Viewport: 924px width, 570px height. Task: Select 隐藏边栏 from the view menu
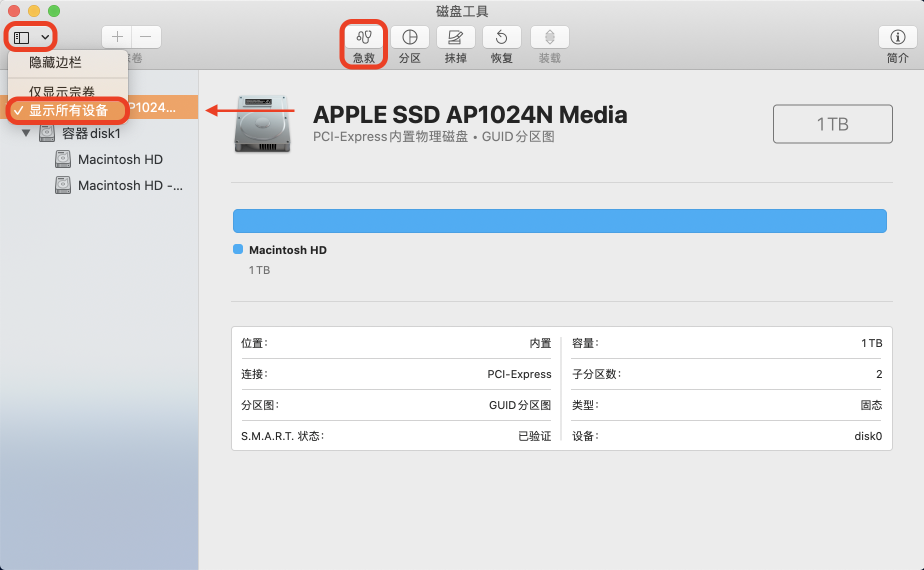pos(55,62)
